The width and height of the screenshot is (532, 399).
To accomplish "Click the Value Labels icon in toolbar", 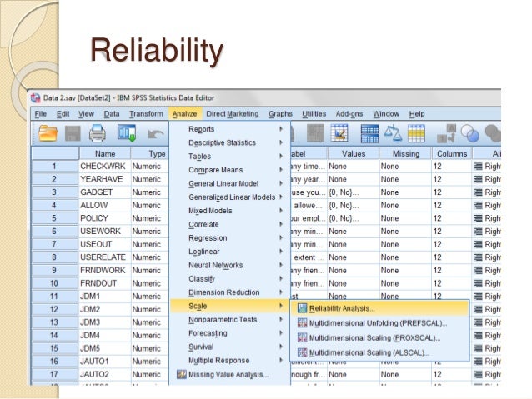I will click(x=446, y=133).
